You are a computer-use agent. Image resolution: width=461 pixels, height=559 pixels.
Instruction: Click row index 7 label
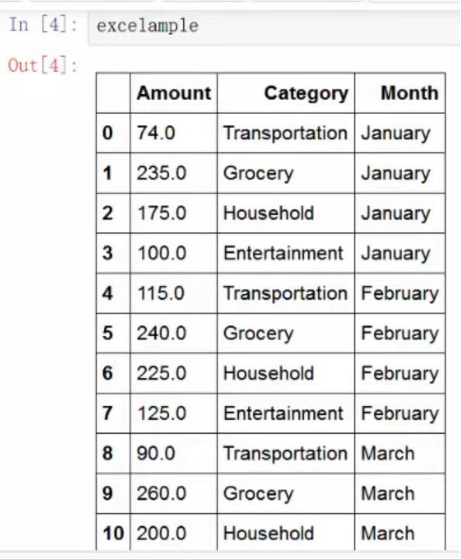[107, 414]
